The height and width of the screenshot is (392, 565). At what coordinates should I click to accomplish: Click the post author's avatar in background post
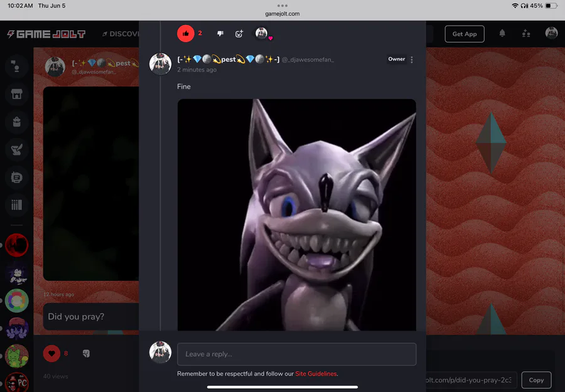coord(55,66)
